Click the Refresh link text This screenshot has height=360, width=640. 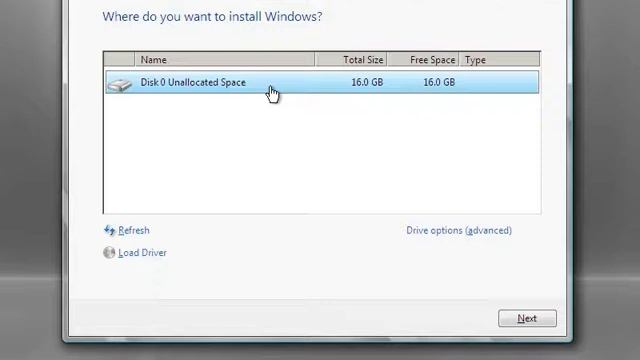134,231
